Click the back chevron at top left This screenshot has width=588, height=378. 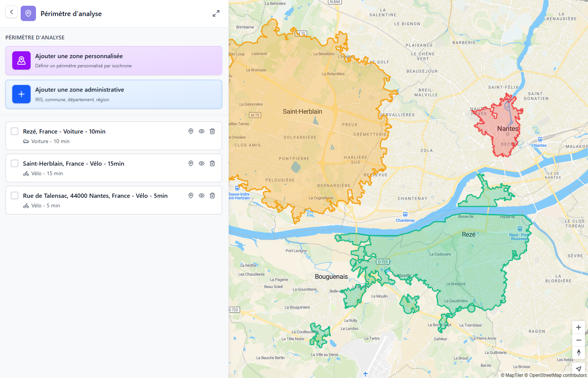[x=11, y=12]
